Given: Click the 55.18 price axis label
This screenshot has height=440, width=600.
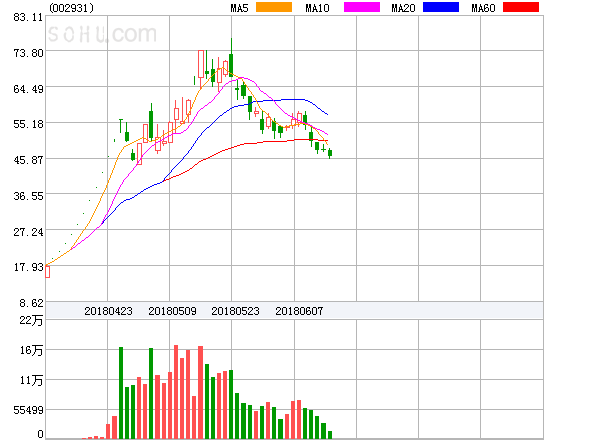Looking at the screenshot, I should pos(28,124).
